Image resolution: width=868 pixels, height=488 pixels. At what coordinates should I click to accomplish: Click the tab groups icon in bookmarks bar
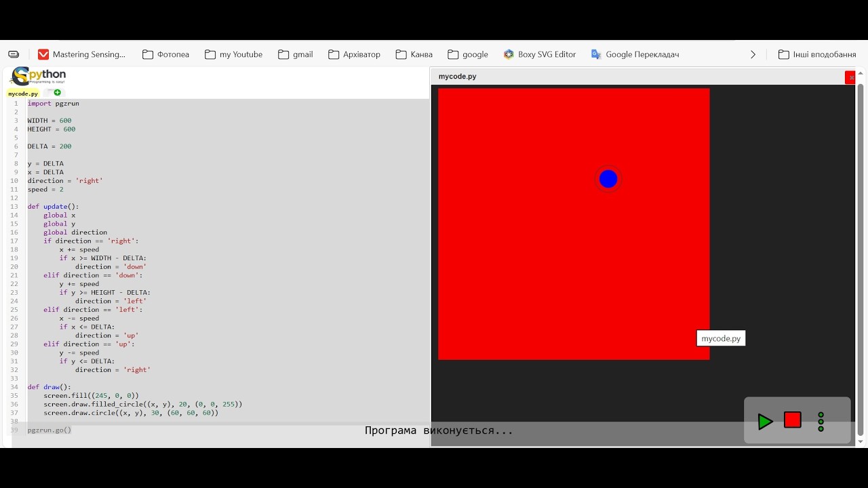pyautogui.click(x=14, y=54)
